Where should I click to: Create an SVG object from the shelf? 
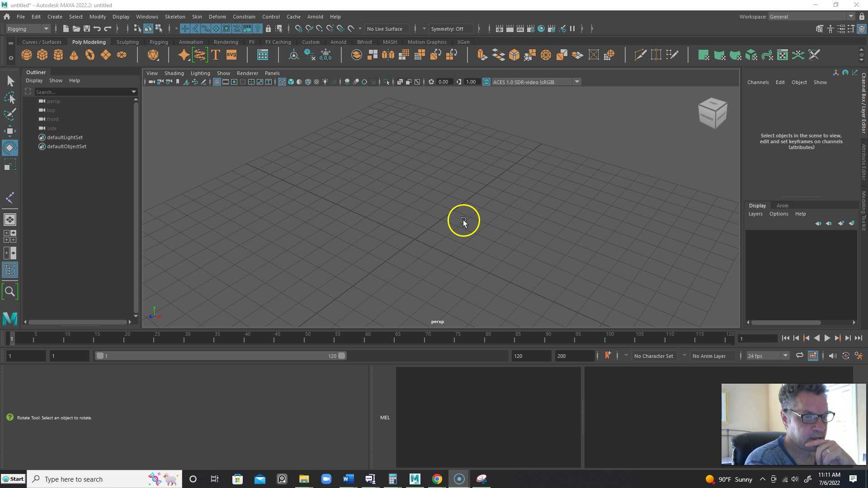231,54
